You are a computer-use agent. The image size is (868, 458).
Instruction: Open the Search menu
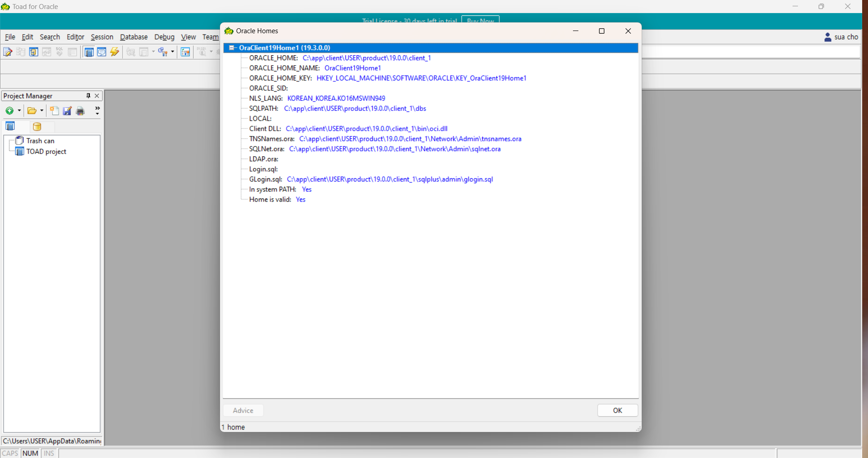(50, 37)
